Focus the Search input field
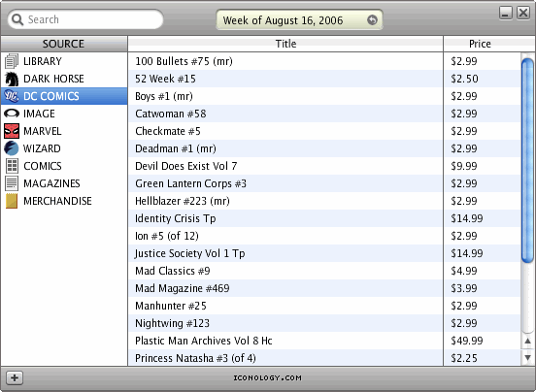The width and height of the screenshot is (536, 392). click(x=85, y=19)
